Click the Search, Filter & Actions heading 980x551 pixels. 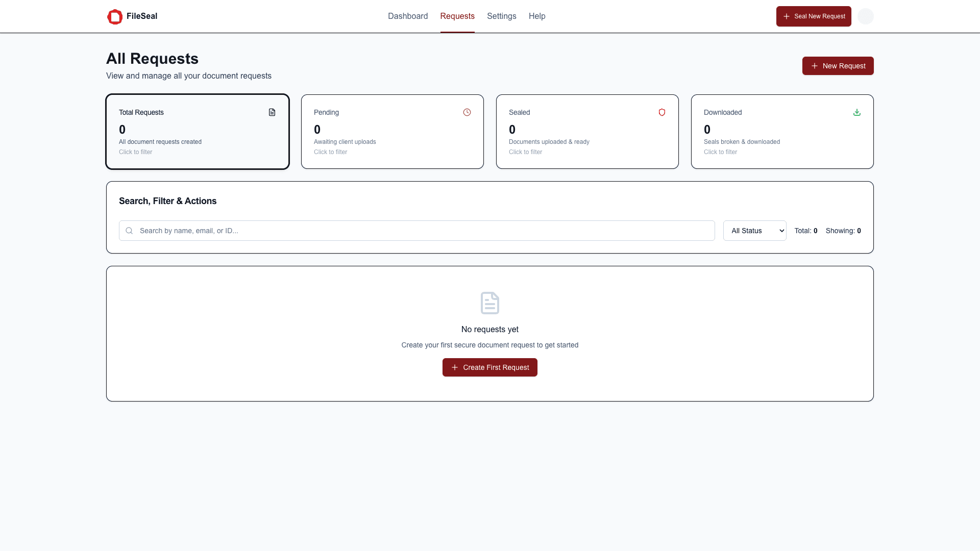coord(168,201)
